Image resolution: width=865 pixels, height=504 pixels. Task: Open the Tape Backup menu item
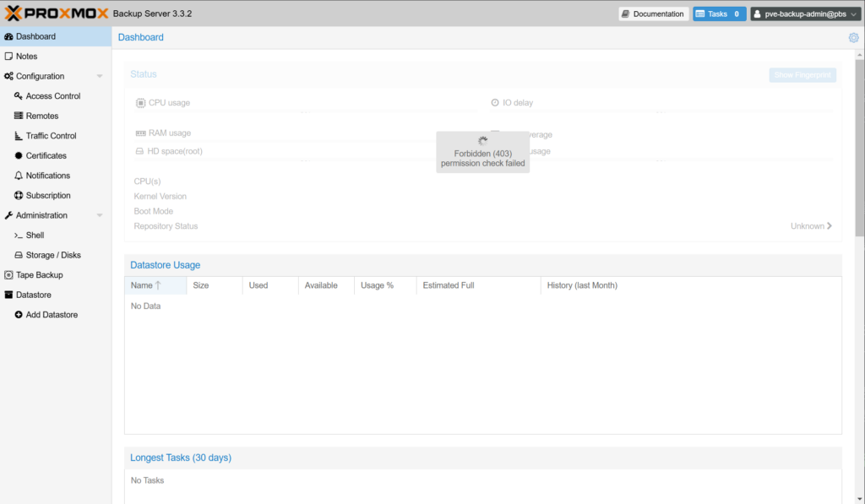[39, 275]
